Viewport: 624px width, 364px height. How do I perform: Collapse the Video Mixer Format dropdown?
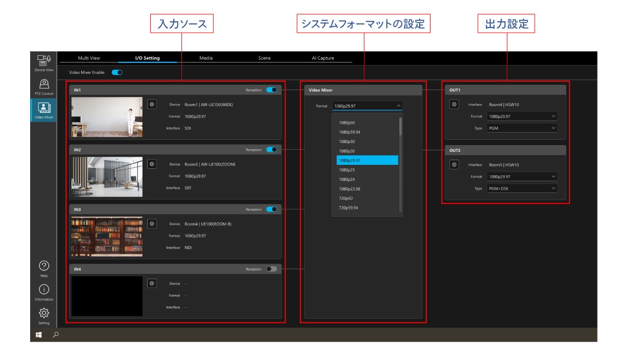[398, 106]
